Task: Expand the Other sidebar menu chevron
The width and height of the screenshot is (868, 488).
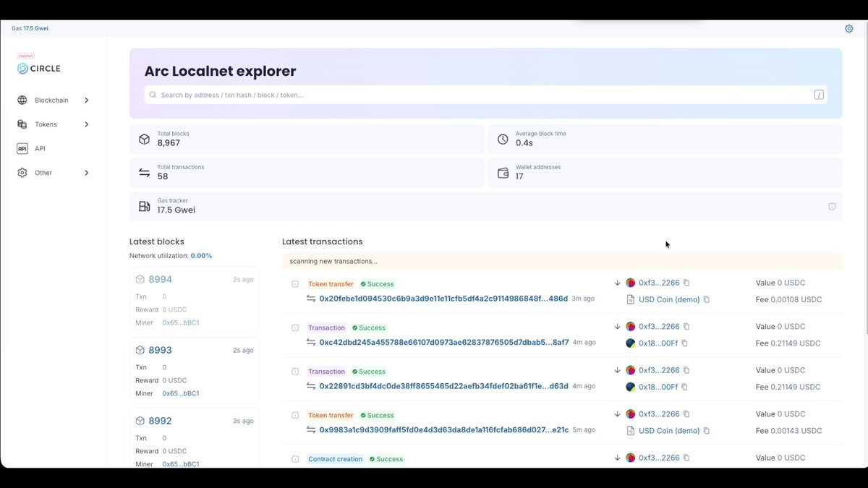Action: [x=87, y=173]
